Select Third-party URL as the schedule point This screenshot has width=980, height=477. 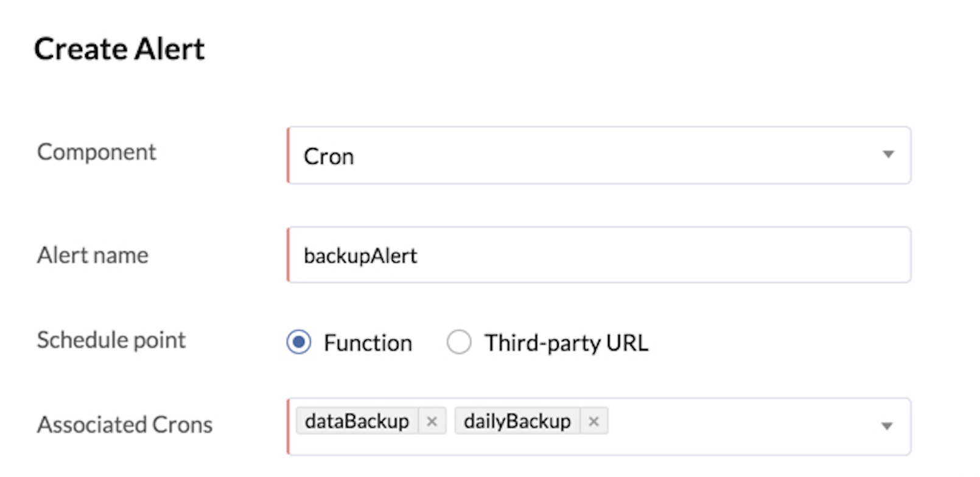[x=459, y=342]
